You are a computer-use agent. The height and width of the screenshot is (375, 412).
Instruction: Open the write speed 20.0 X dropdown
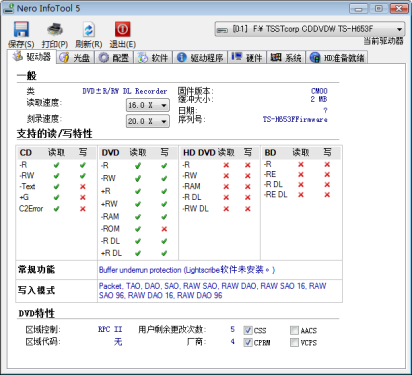click(x=148, y=121)
